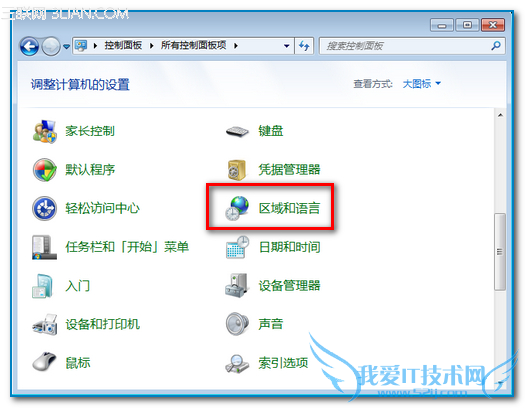This screenshot has width=525, height=408.
Task: Open 设备管理器 icon
Action: pyautogui.click(x=237, y=285)
